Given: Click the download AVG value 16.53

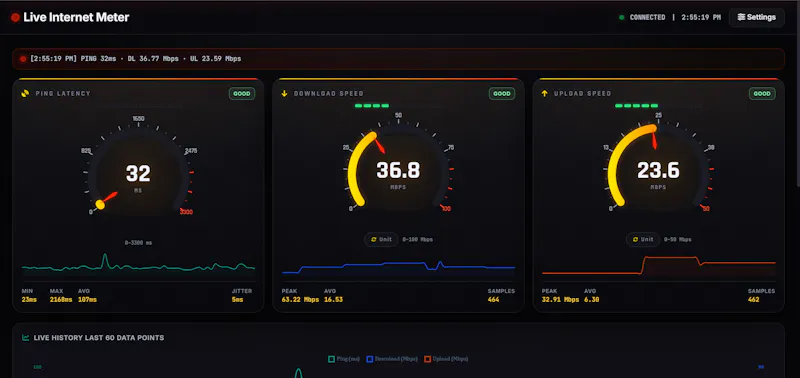Looking at the screenshot, I should [x=333, y=300].
